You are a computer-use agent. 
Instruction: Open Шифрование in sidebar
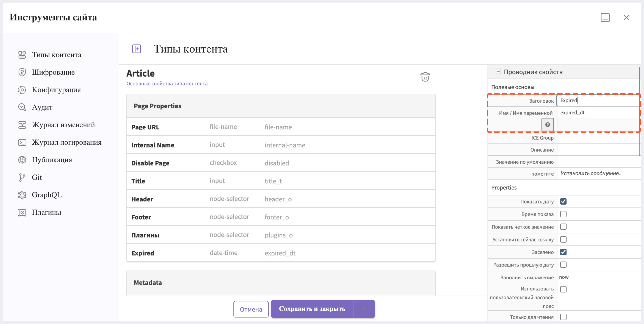(53, 72)
